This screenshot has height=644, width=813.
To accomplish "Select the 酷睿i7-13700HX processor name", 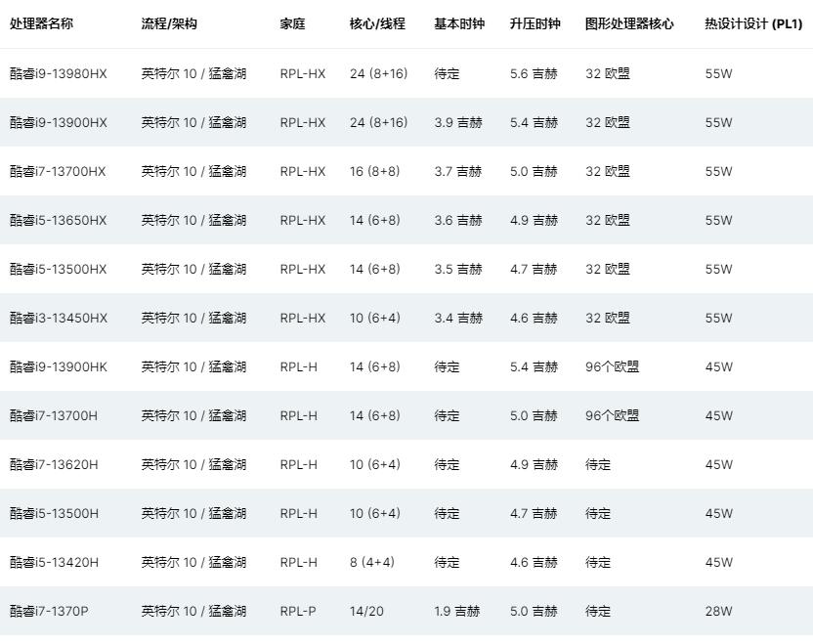I will (x=58, y=172).
